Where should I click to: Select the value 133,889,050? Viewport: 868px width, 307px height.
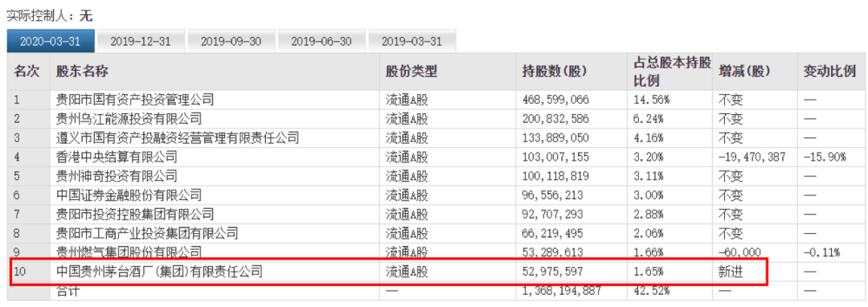click(556, 137)
